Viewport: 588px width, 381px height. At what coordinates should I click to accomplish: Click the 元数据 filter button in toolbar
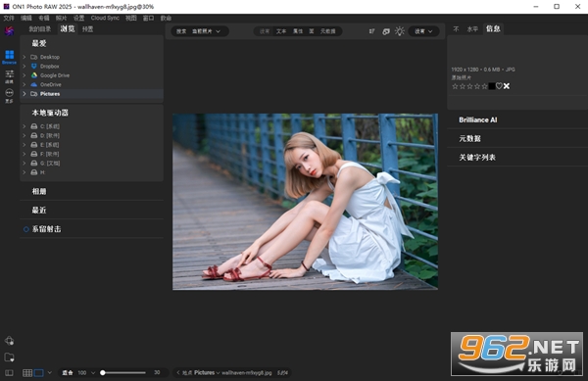tap(327, 31)
